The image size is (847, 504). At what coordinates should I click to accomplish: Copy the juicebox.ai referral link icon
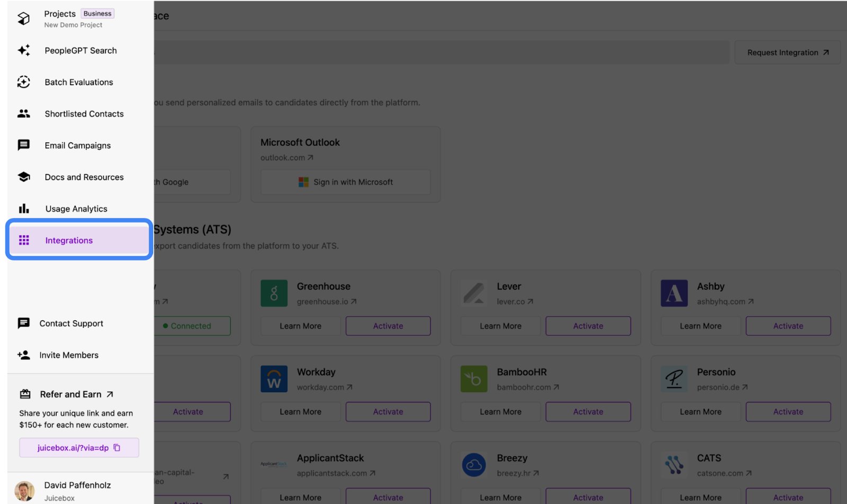117,448
